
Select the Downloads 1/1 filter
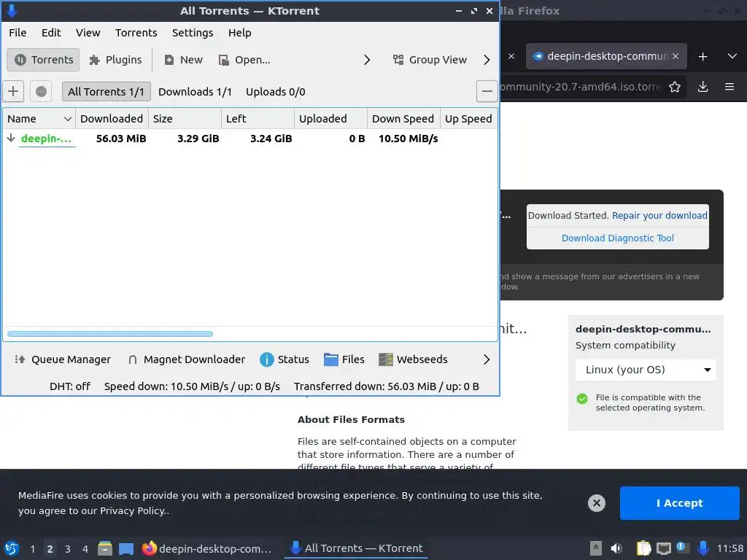click(x=195, y=91)
